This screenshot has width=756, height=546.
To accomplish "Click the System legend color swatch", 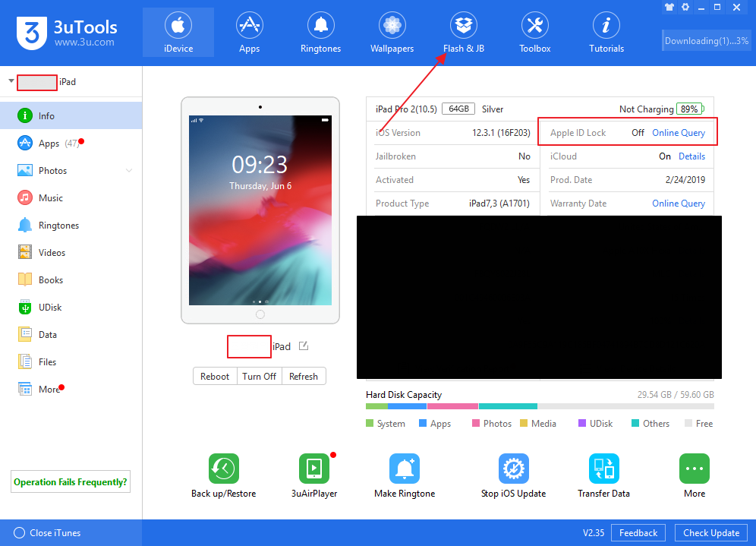I will pos(370,423).
